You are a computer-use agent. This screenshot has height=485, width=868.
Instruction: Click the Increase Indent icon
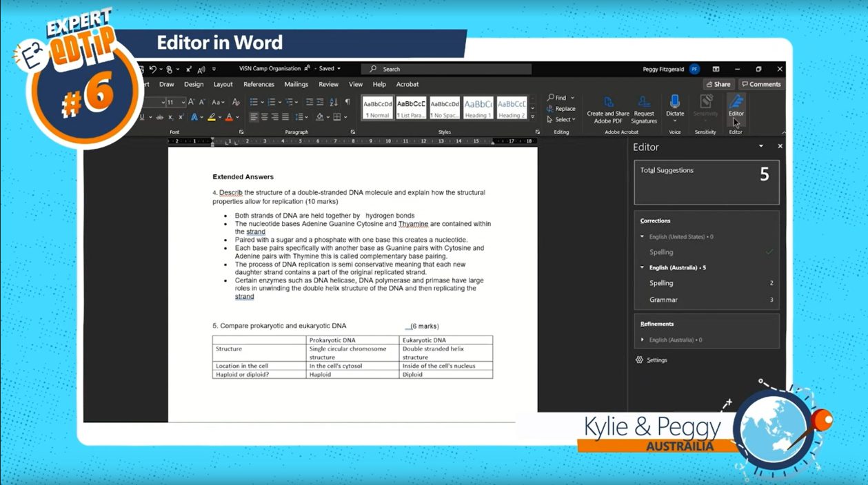(x=321, y=102)
